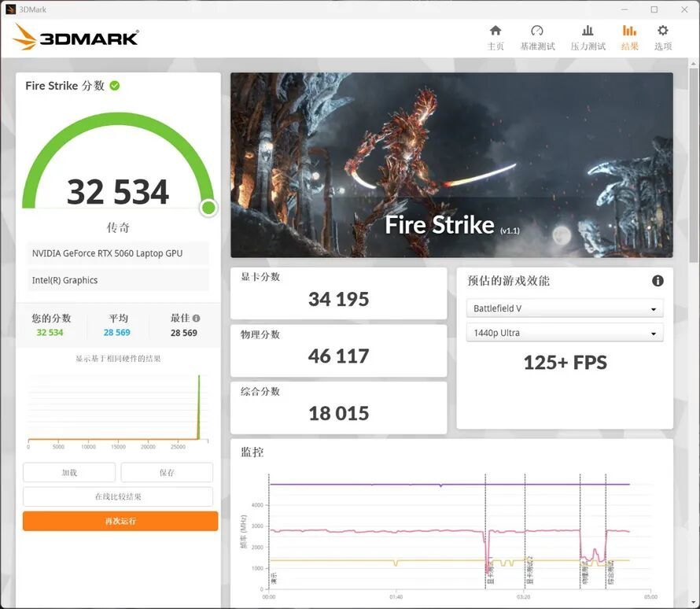
Task: Expand the 1440p Ultra resolution dropdown
Action: pyautogui.click(x=565, y=333)
